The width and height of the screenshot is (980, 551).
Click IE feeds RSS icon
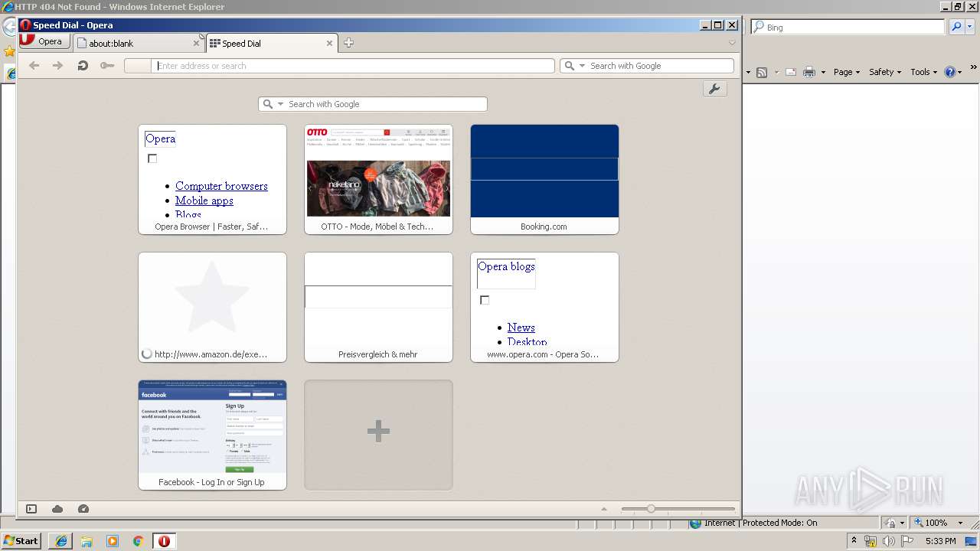click(762, 72)
